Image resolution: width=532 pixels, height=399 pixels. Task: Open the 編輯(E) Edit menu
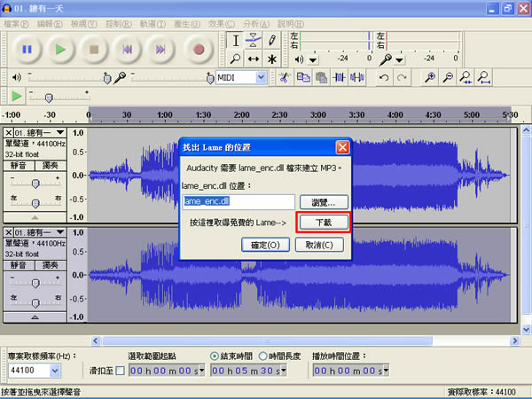50,24
